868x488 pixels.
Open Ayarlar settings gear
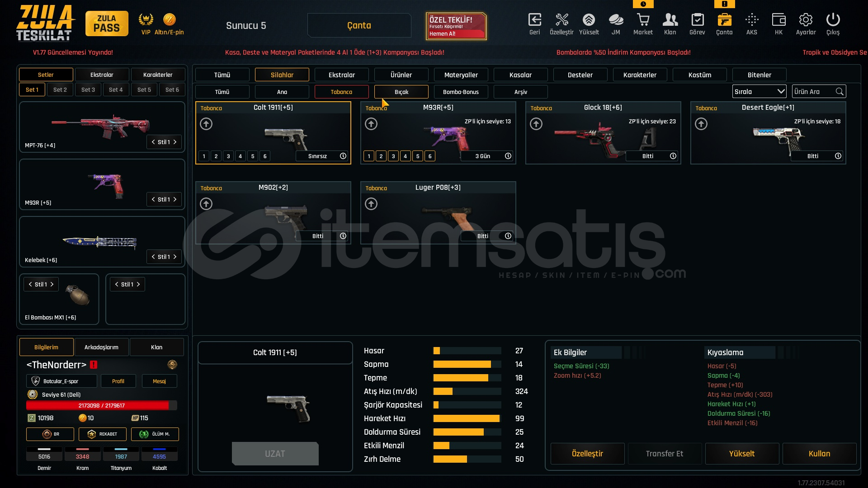pyautogui.click(x=806, y=20)
